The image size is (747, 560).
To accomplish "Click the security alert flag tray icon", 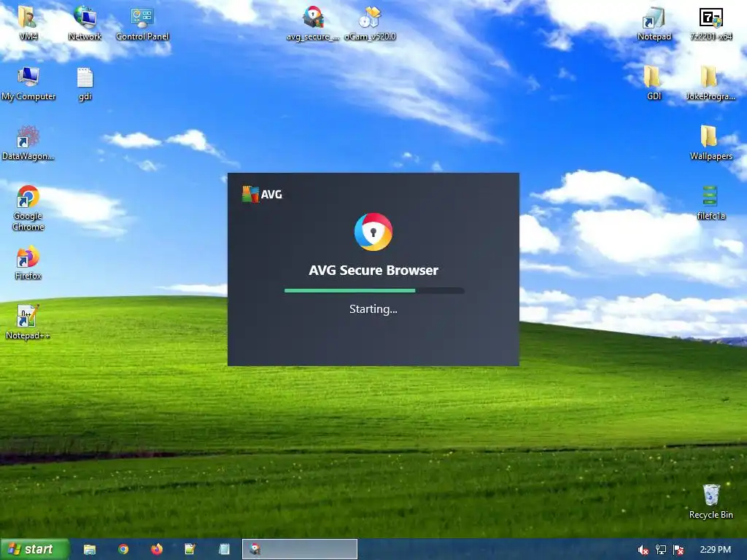I will [x=679, y=550].
